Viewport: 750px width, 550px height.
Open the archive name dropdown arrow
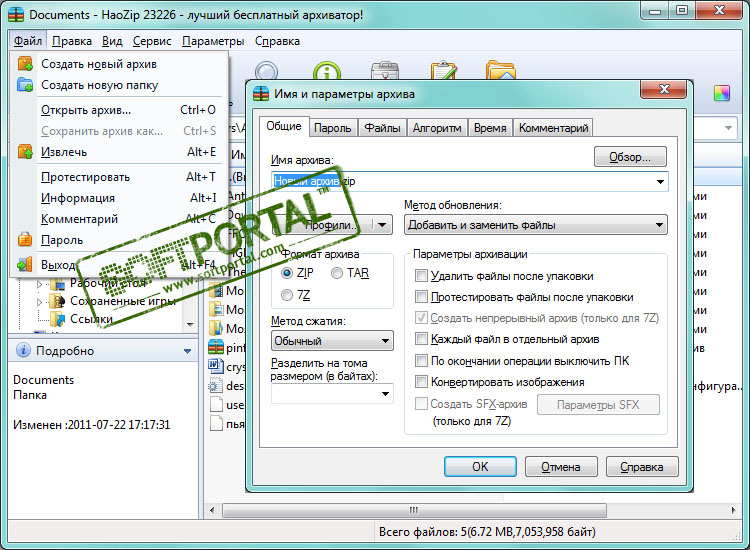point(660,182)
